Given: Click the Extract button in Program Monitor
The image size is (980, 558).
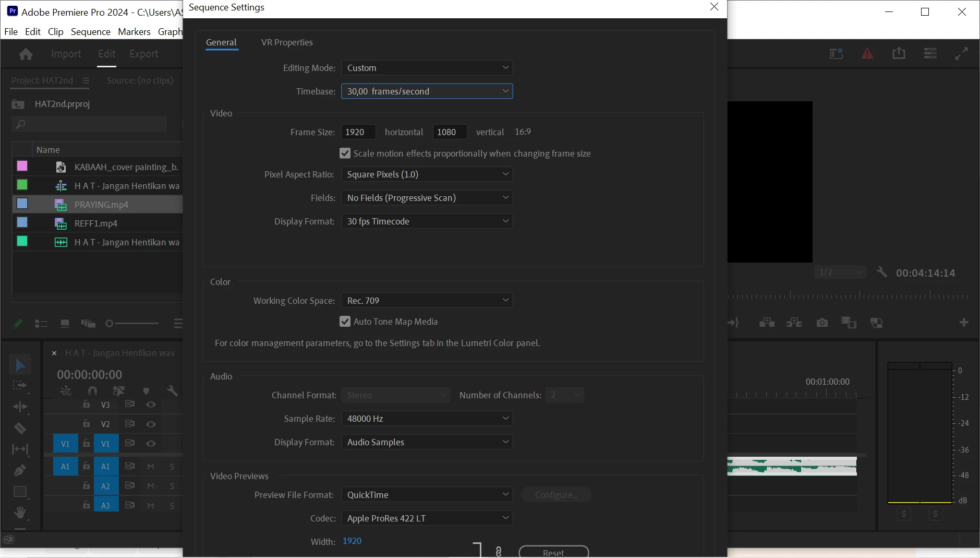Looking at the screenshot, I should point(794,323).
